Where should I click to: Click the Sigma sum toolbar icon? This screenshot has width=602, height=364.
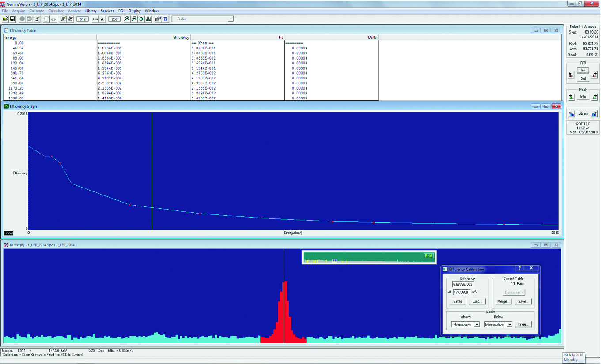pyautogui.click(x=165, y=19)
